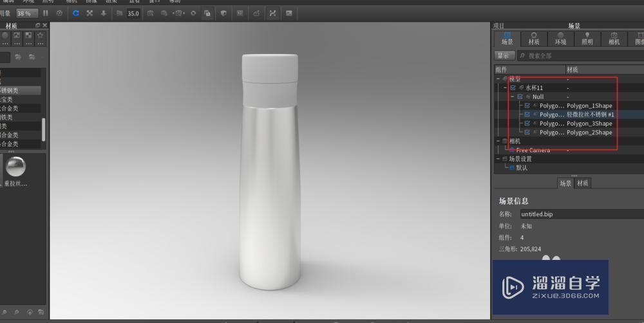Select the 默认 scene set item
644x323 pixels.
522,168
